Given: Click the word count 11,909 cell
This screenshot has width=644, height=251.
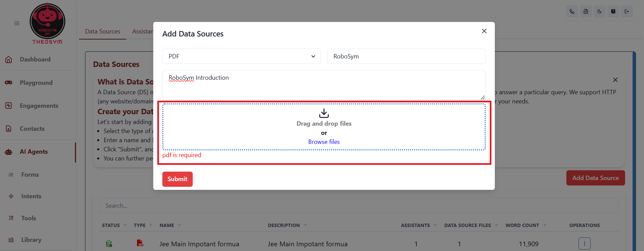Looking at the screenshot, I should pyautogui.click(x=529, y=244).
